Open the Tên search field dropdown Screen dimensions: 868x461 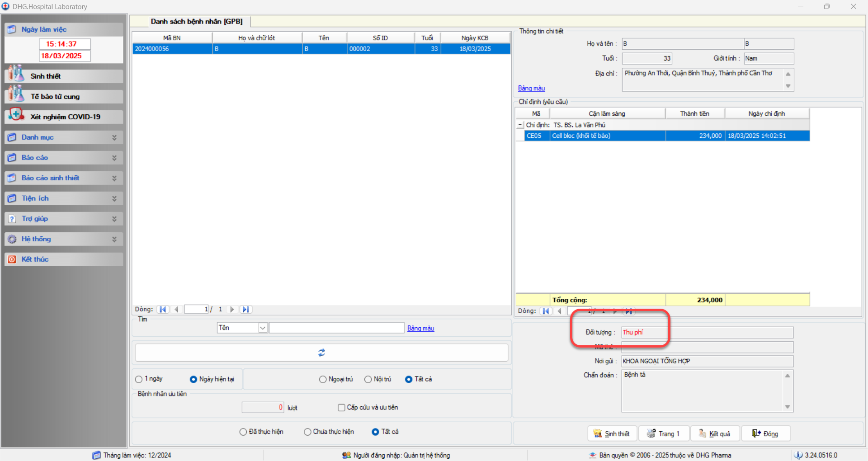263,328
